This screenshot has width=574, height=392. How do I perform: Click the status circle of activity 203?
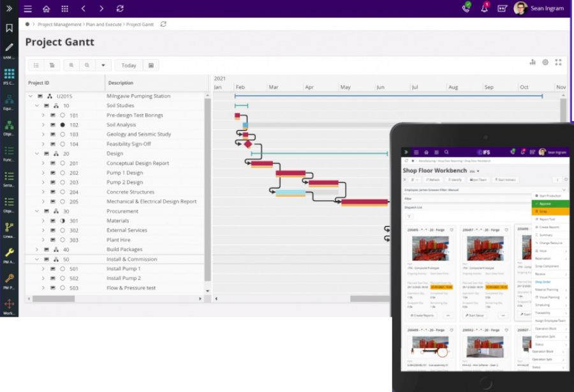tap(63, 182)
